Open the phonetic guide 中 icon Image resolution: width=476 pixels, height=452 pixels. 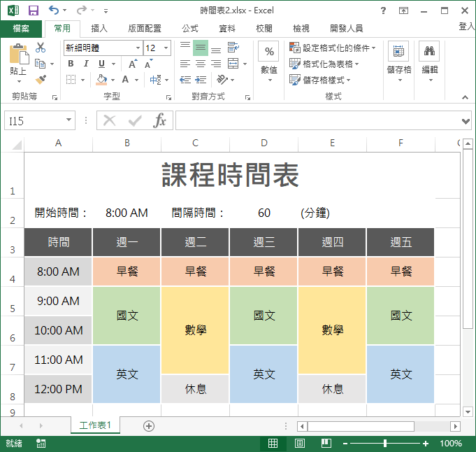(x=155, y=80)
